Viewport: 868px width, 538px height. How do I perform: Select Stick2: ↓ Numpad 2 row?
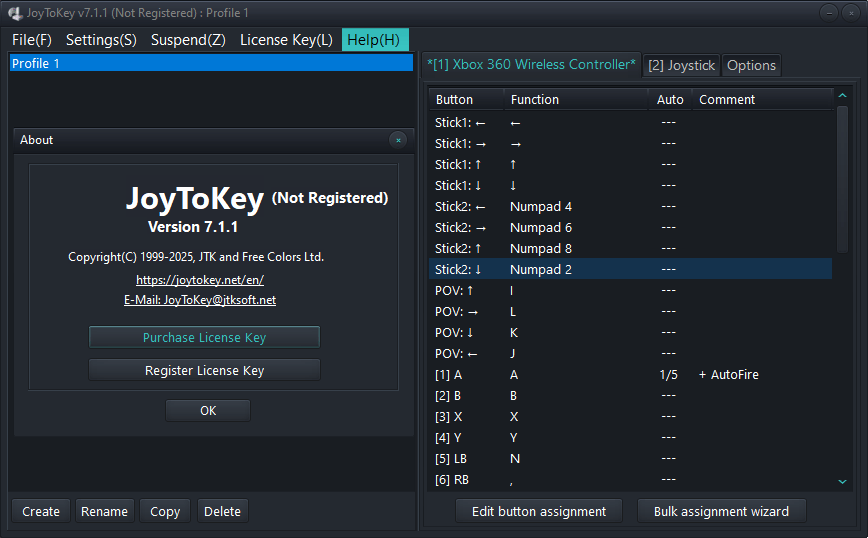tap(631, 270)
